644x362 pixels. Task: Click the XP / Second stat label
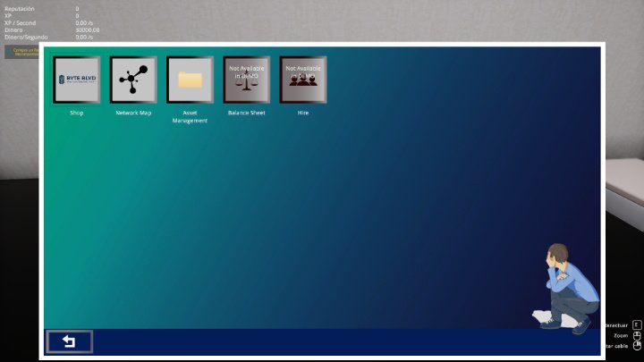pos(20,23)
